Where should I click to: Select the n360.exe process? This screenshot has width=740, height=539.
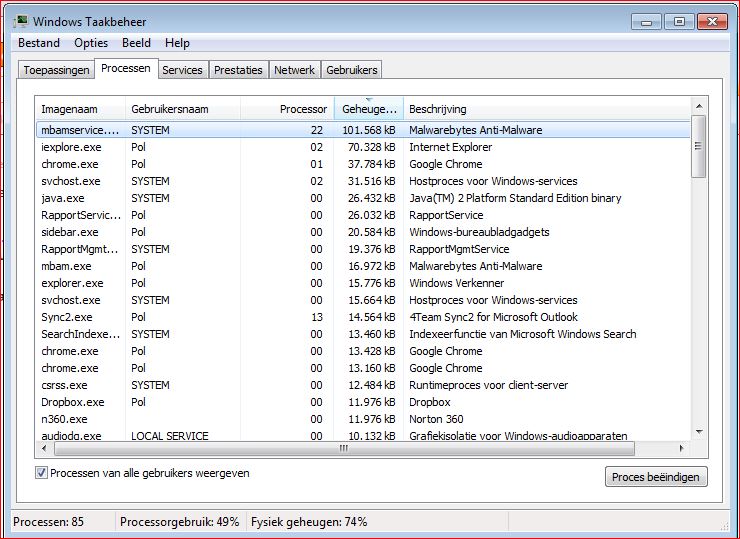click(363, 419)
